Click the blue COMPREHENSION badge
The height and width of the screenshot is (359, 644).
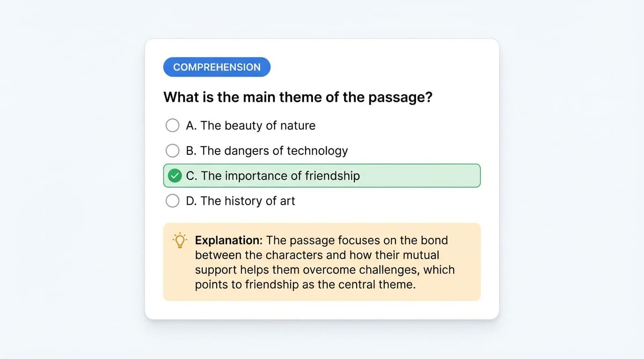(217, 67)
